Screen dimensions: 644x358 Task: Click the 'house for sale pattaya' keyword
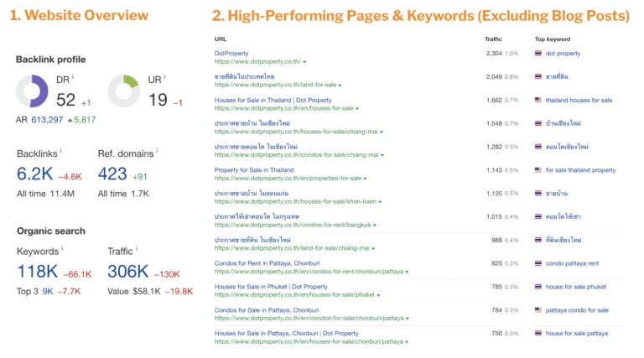[577, 334]
